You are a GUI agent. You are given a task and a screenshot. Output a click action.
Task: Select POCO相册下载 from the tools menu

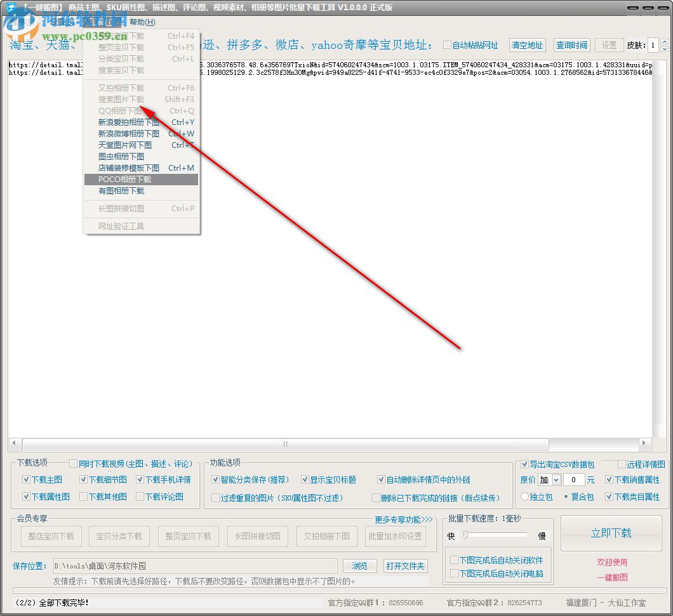pos(125,180)
